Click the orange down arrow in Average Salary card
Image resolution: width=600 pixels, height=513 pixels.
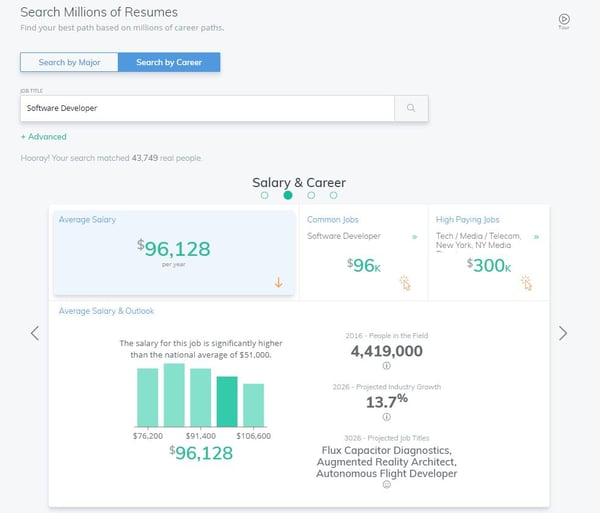point(279,283)
